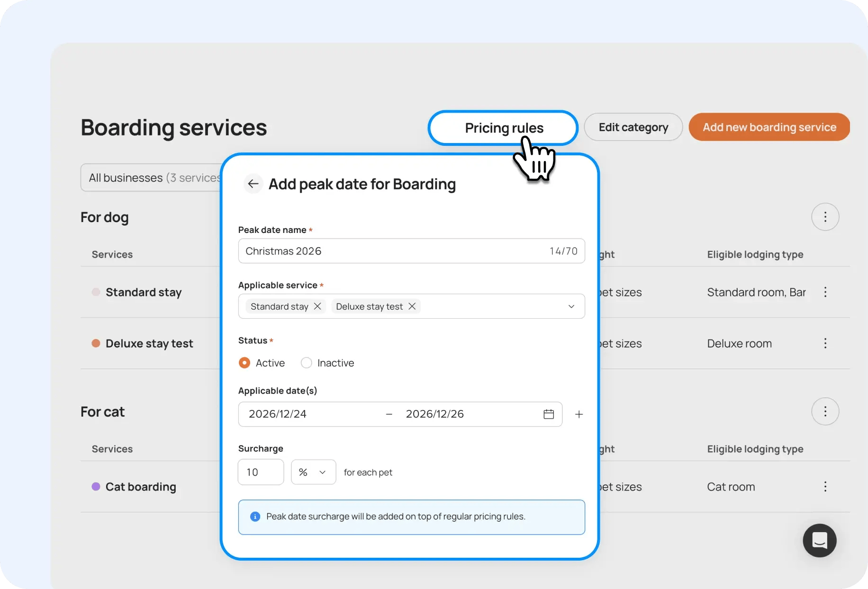The height and width of the screenshot is (589, 868).
Task: Click Services column header under For cat
Action: click(112, 449)
